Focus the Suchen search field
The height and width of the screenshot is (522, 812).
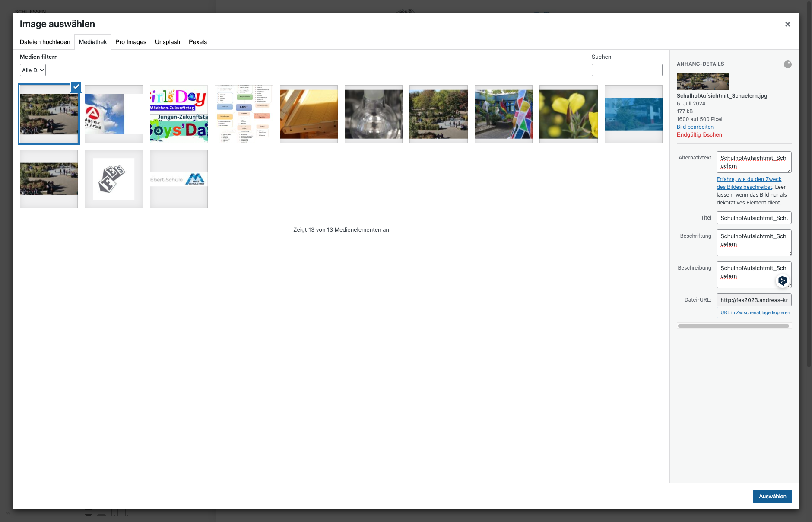click(x=627, y=70)
